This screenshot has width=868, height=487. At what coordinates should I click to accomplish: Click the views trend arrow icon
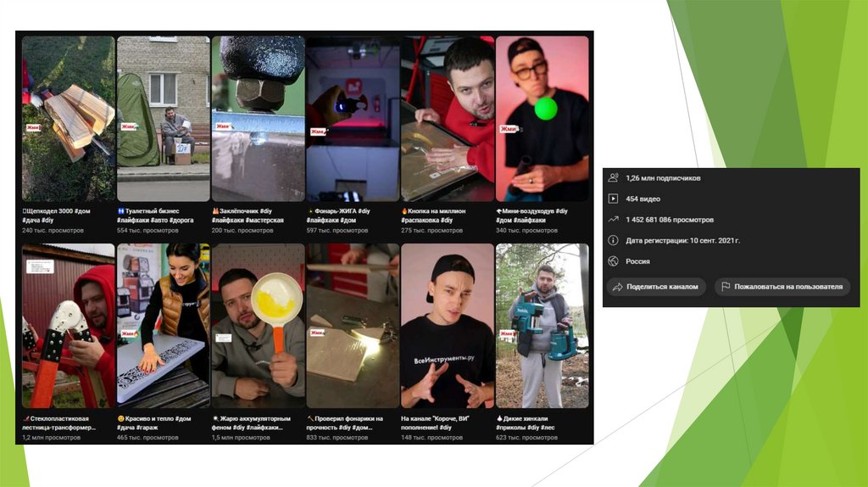pyautogui.click(x=613, y=220)
